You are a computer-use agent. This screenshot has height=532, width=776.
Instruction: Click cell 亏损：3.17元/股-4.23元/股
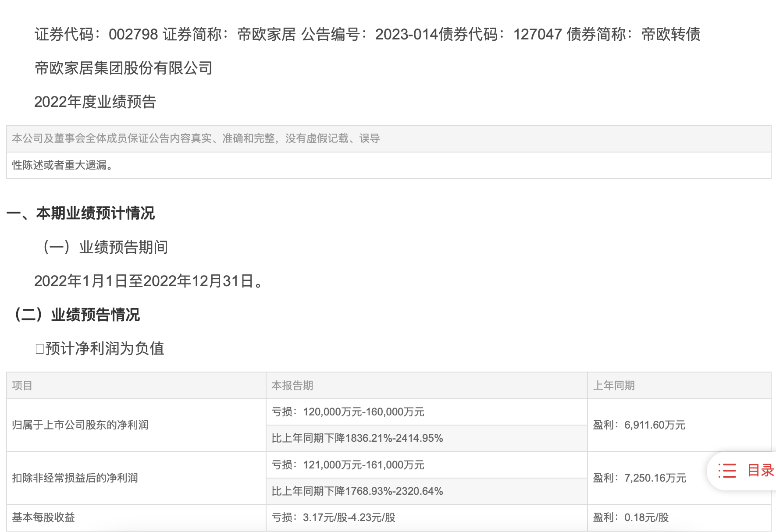tap(427, 518)
